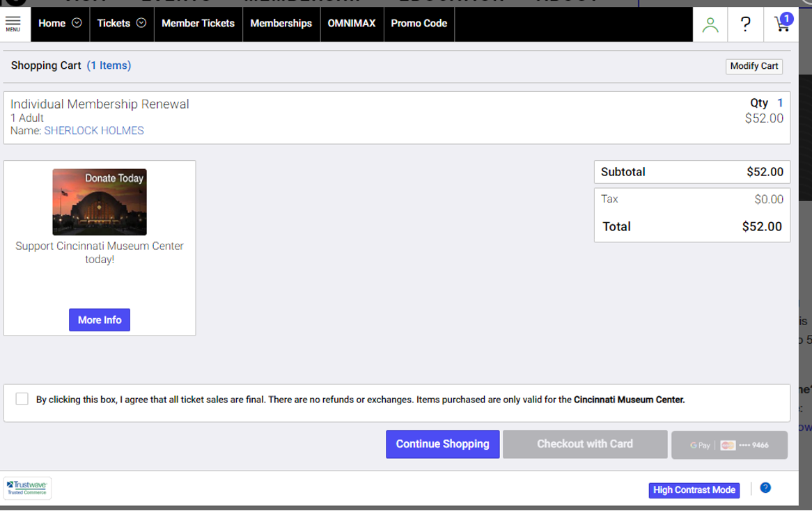Open the Promo Code menu item

pyautogui.click(x=419, y=23)
